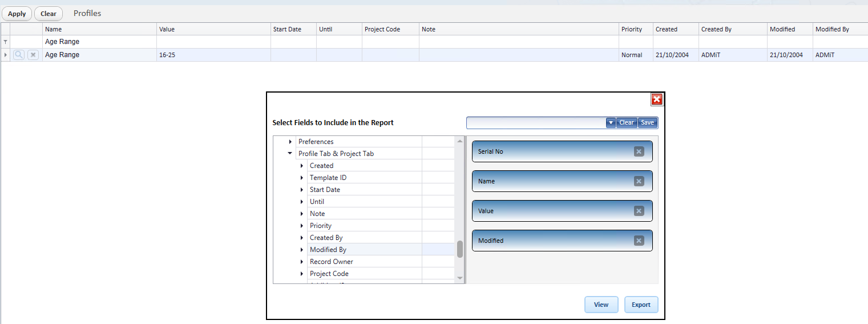Click the ADMIT cell under Modified By
868x324 pixels.
click(841, 55)
